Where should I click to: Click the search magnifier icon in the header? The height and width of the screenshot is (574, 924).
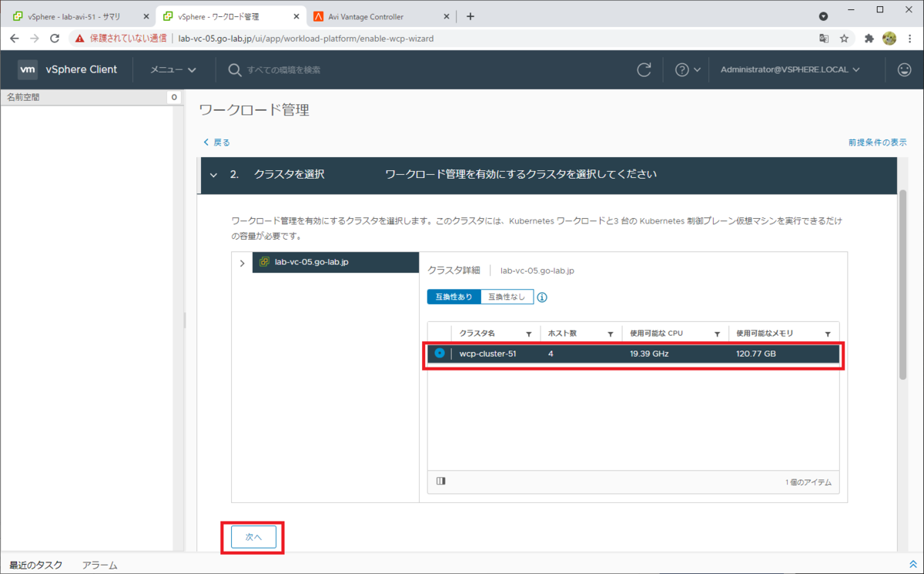[233, 69]
